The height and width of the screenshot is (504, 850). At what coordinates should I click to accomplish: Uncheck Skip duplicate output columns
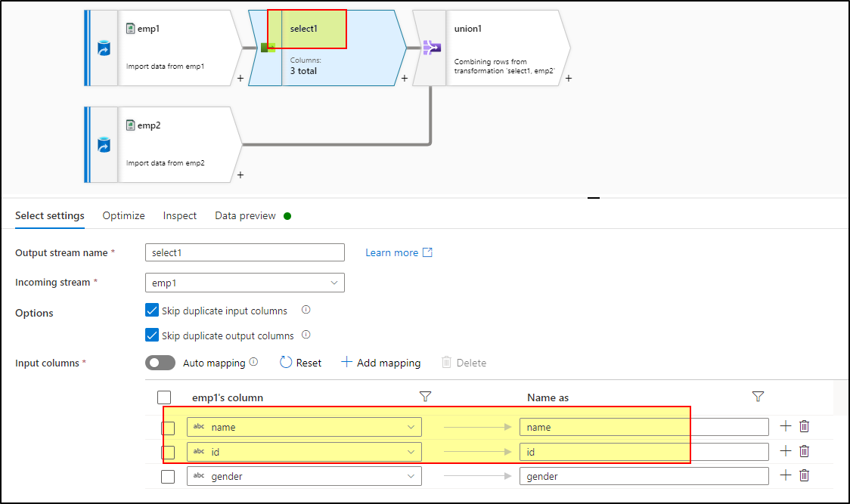(x=152, y=335)
